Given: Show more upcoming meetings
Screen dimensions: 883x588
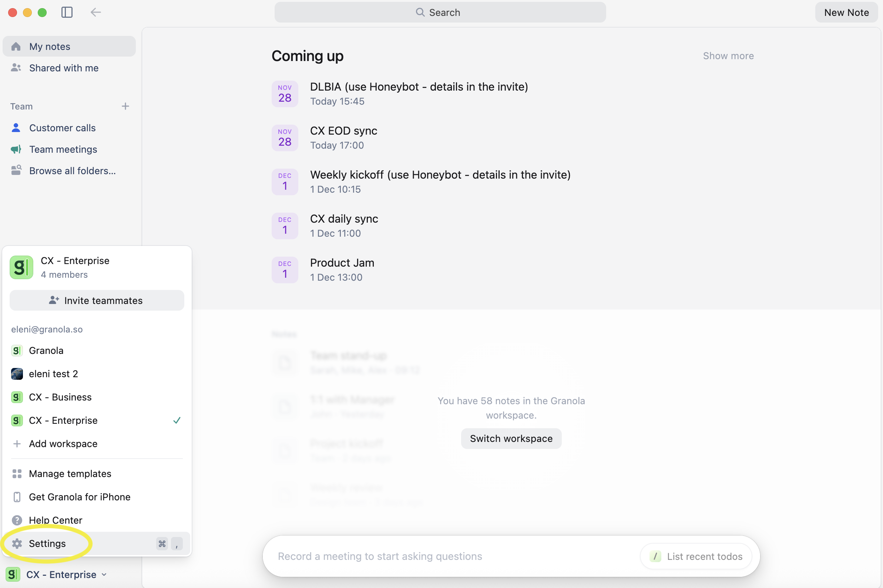Looking at the screenshot, I should 728,55.
